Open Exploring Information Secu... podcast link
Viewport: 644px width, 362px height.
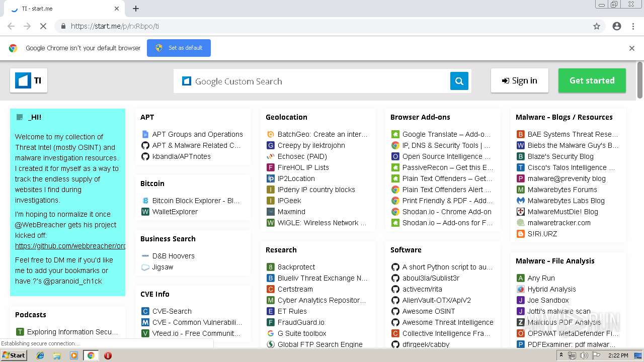coord(73,332)
